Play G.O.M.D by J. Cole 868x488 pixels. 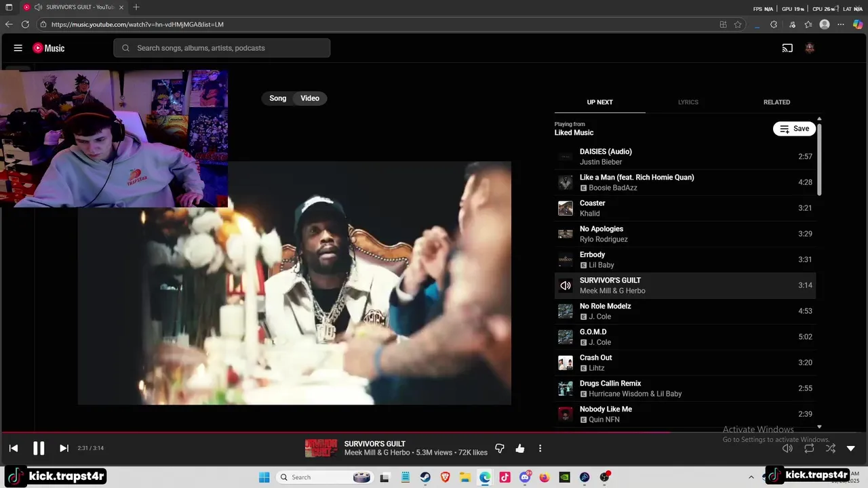(685, 337)
